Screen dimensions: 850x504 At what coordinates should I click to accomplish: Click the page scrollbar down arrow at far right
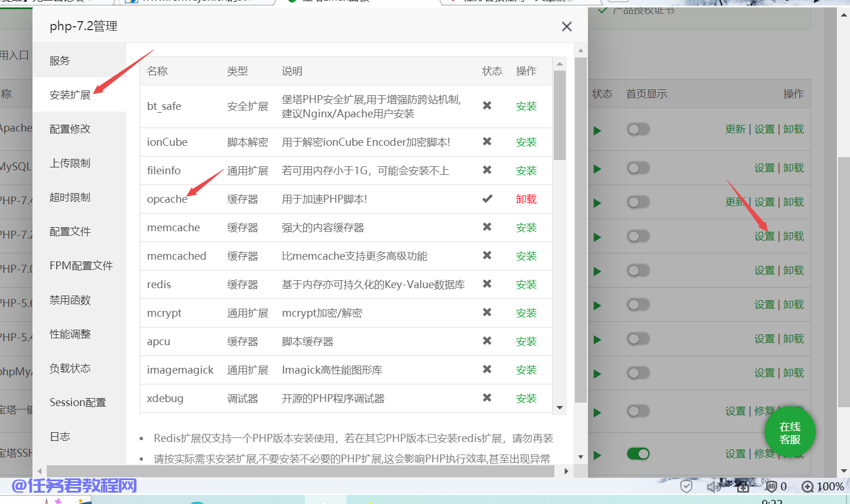(x=844, y=471)
